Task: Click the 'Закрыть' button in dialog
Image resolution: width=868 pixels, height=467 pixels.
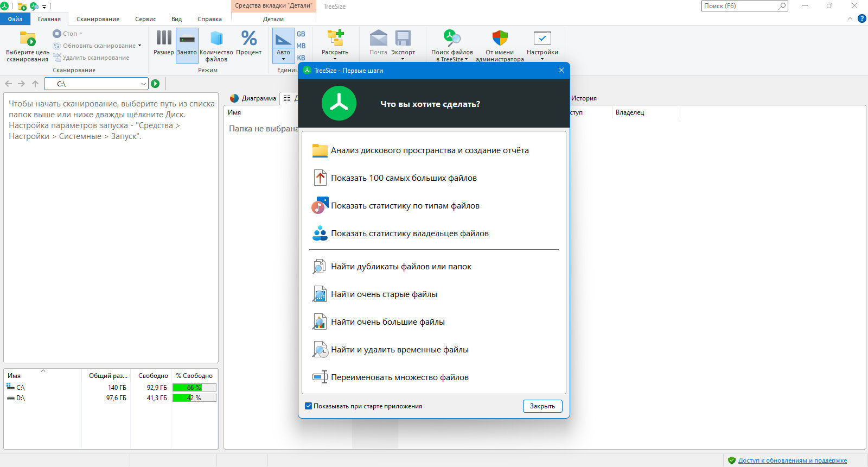Action: [542, 406]
